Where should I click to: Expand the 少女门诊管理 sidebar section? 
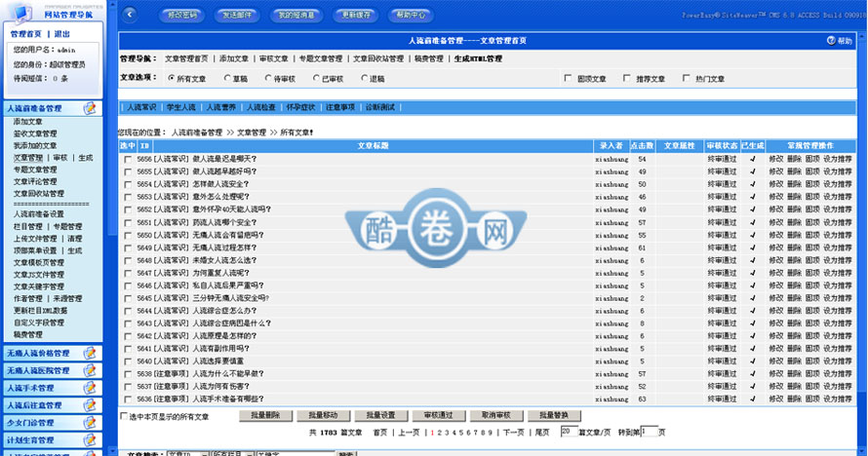53,423
